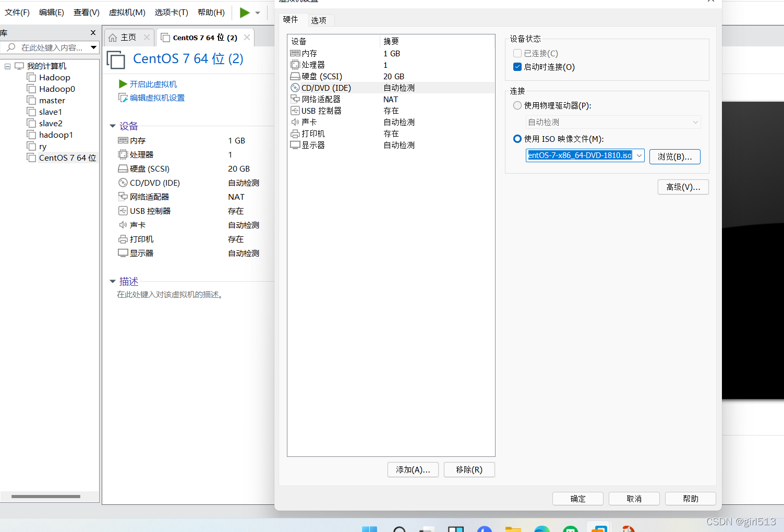The height and width of the screenshot is (532, 784).
Task: Click the 移除(R) remove hardware button
Action: pos(469,469)
